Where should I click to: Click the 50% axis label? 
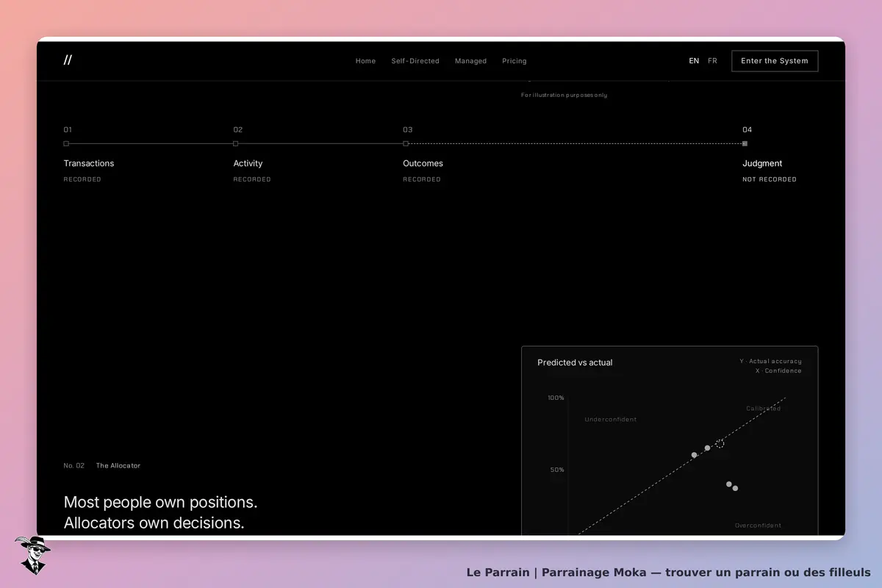(x=557, y=470)
